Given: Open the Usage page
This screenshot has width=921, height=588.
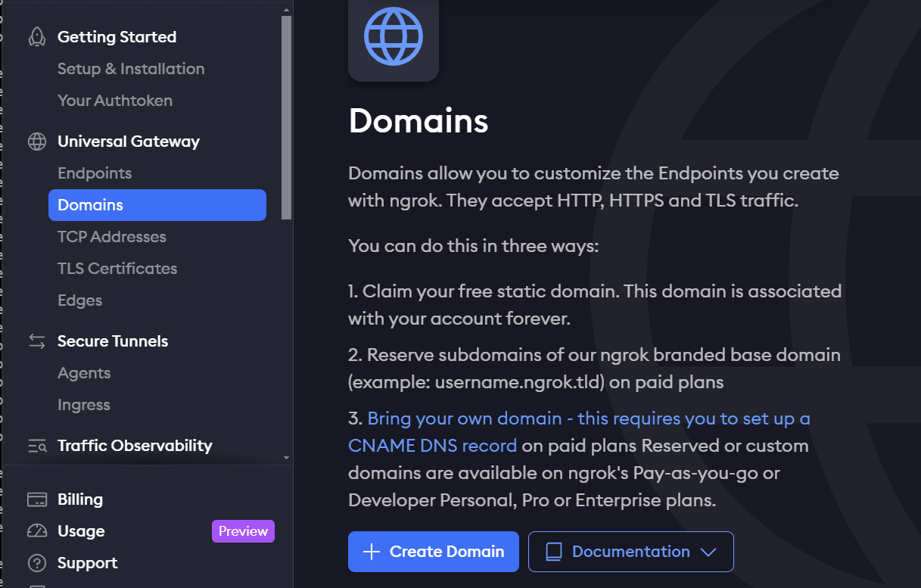Looking at the screenshot, I should tap(81, 531).
